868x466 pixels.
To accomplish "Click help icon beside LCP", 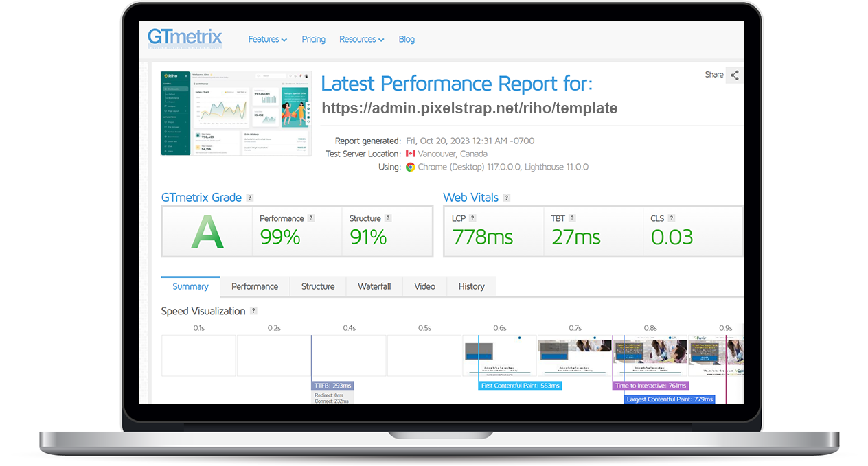I will point(472,218).
